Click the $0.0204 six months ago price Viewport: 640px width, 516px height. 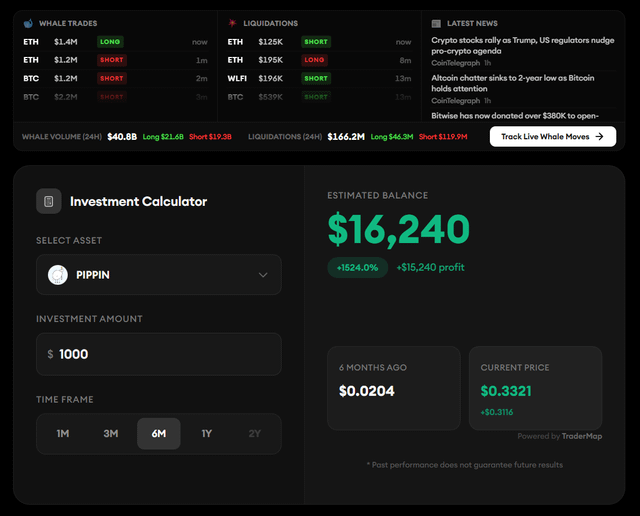[367, 391]
